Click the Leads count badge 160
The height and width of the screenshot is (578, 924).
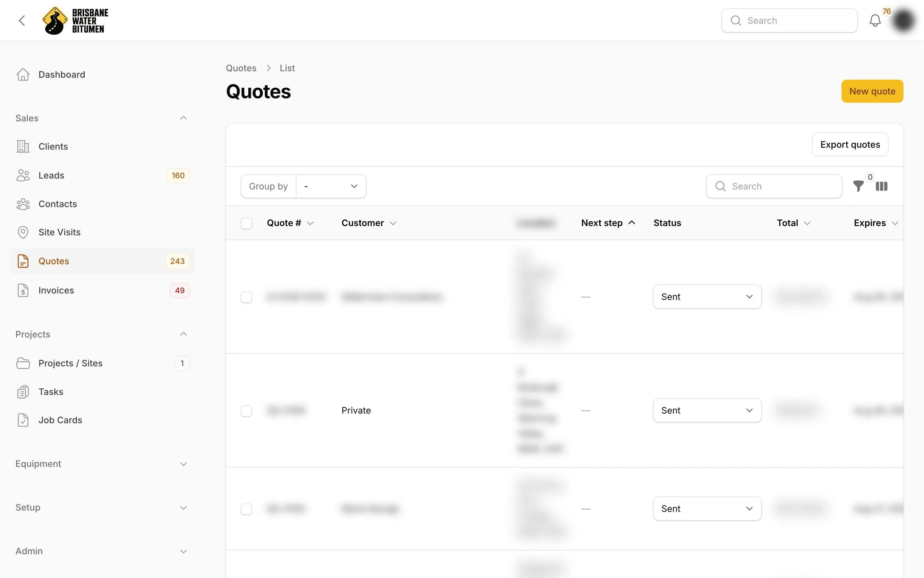tap(178, 175)
